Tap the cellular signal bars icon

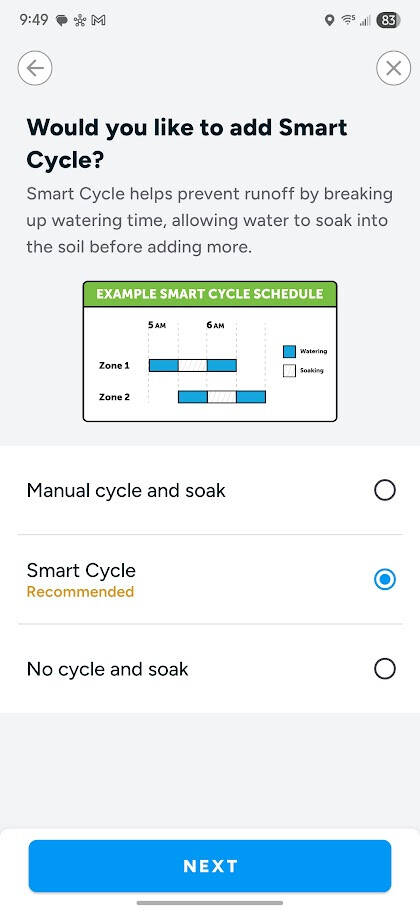click(x=365, y=21)
